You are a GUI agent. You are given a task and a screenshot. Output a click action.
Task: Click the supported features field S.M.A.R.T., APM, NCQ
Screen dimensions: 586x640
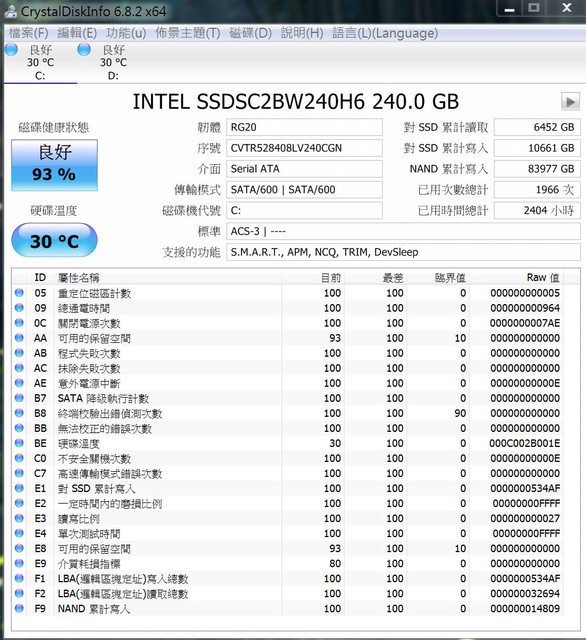pyautogui.click(x=403, y=252)
